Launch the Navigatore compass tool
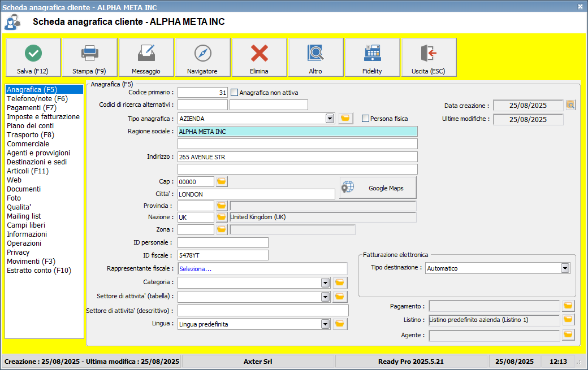Viewport: 588px width, 370px height. [203, 57]
